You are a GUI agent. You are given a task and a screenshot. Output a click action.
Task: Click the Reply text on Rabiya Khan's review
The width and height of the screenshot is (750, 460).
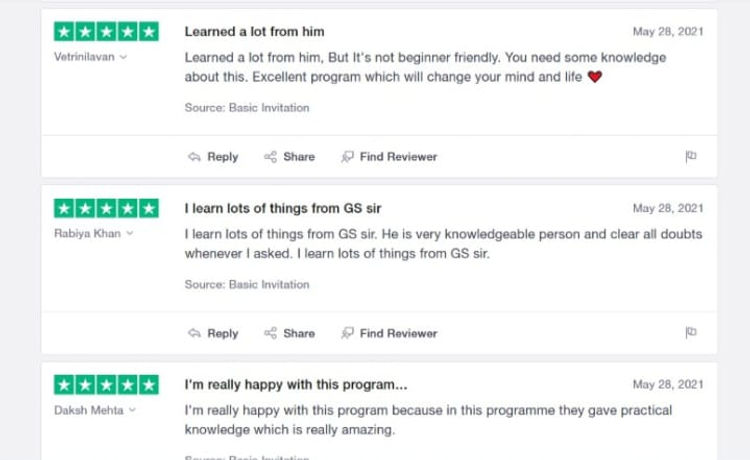(x=222, y=334)
